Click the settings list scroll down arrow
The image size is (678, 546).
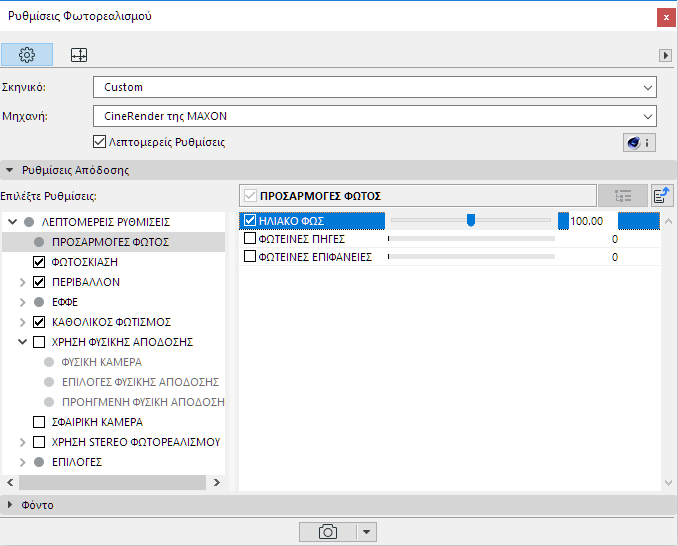[668, 482]
